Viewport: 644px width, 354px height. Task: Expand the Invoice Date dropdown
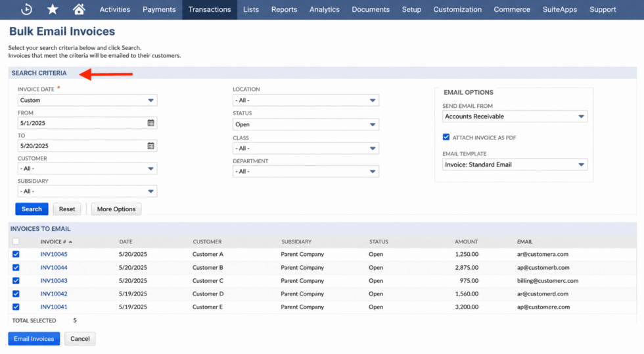[87, 100]
